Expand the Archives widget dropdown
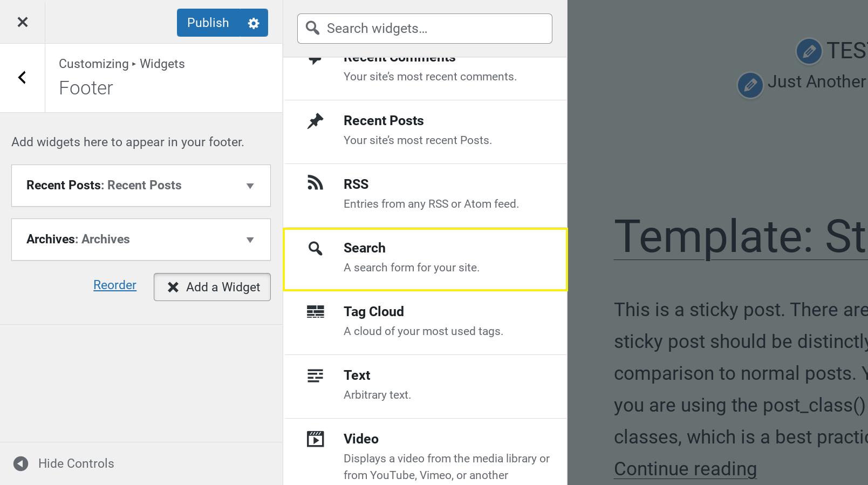Viewport: 868px width, 485px height. 250,240
